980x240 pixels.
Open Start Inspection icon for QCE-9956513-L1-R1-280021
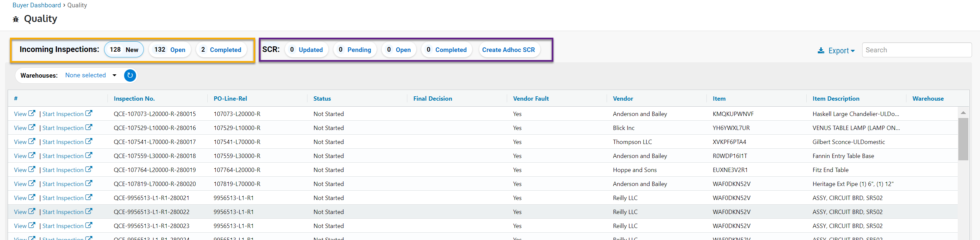click(x=89, y=197)
